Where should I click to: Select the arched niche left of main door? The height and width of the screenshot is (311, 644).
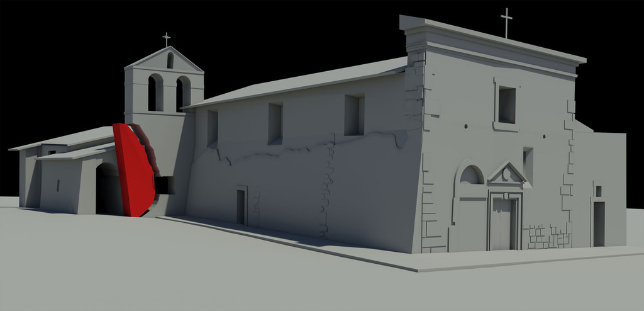point(472,176)
